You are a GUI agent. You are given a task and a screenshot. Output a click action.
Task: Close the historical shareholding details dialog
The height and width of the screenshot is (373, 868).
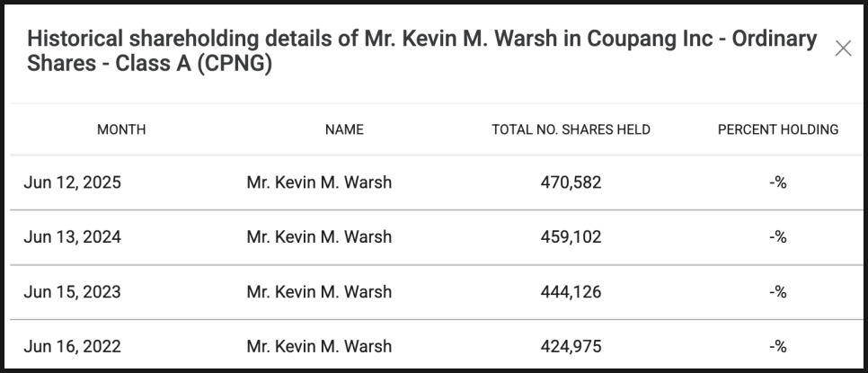click(x=843, y=49)
